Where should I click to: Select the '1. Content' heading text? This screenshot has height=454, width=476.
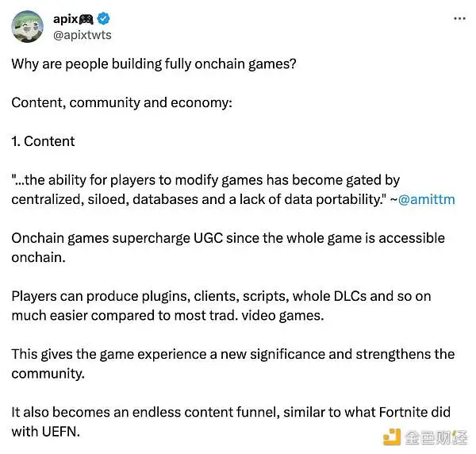43,141
